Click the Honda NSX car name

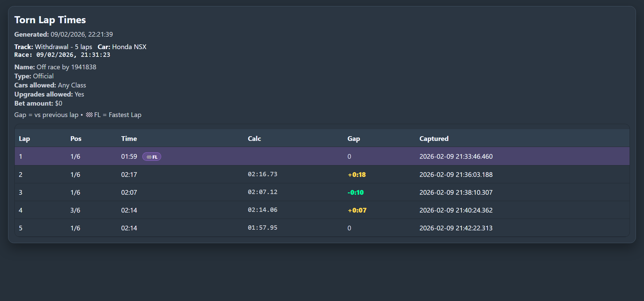point(129,47)
